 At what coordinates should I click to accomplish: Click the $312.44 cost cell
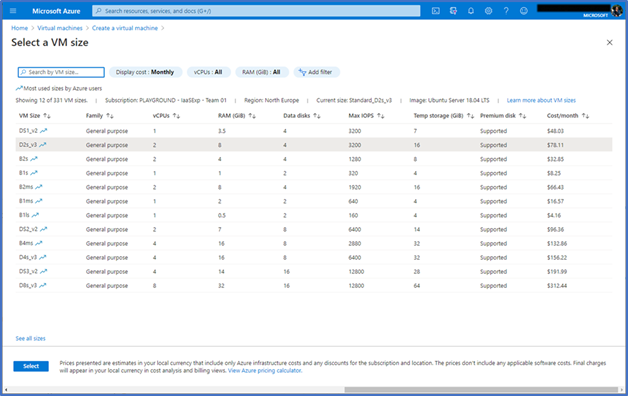[x=557, y=285]
